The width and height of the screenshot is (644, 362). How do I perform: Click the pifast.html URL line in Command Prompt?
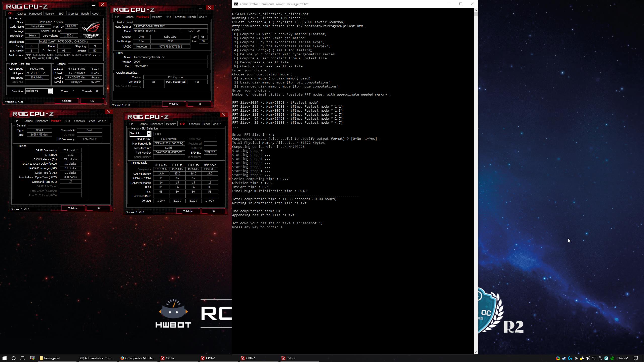(x=298, y=26)
